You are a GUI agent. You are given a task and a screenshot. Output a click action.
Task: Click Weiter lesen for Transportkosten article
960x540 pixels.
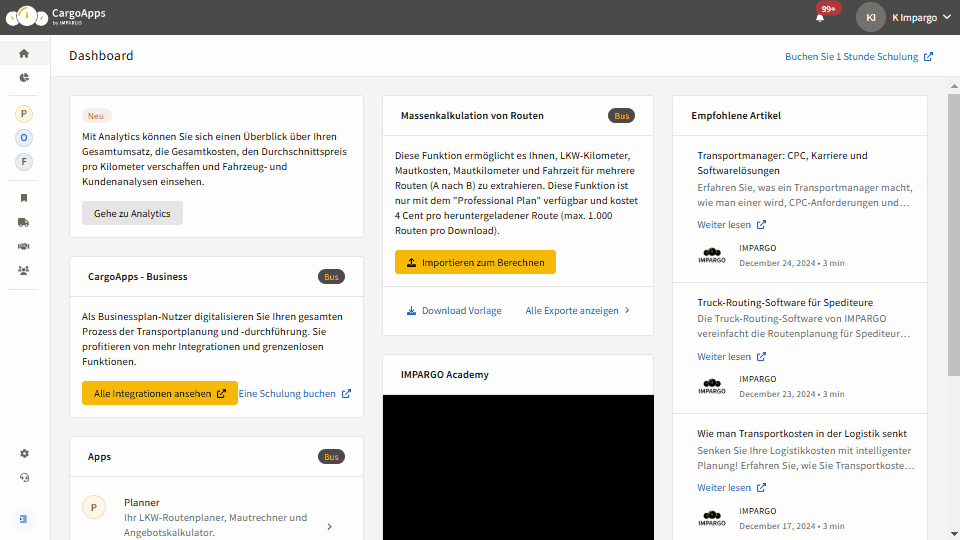pos(731,487)
